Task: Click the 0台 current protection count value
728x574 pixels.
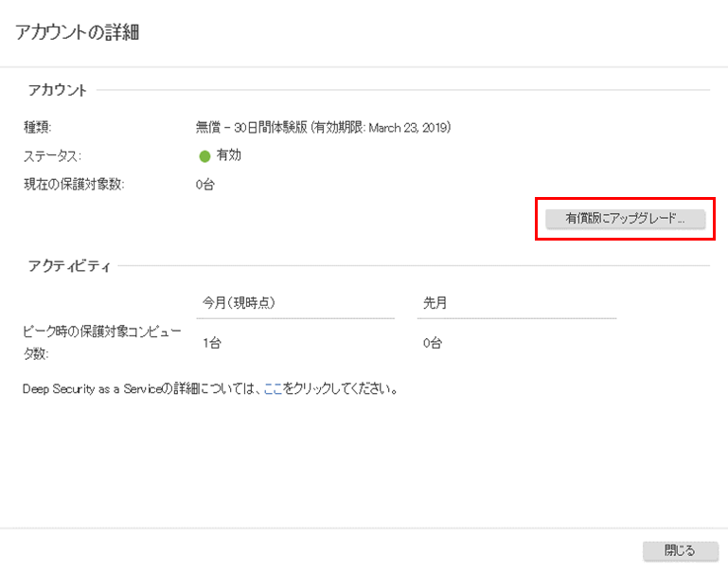Action: pyautogui.click(x=205, y=185)
